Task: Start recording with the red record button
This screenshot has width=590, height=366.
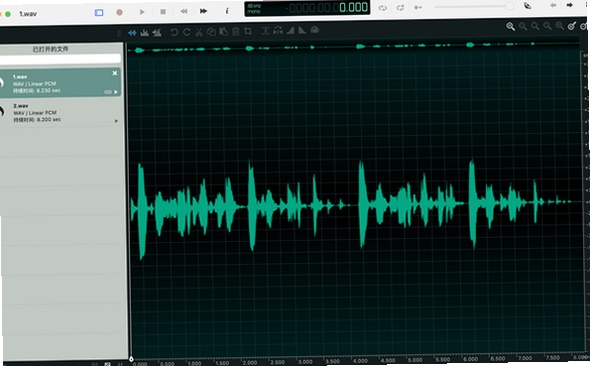Action: point(119,12)
